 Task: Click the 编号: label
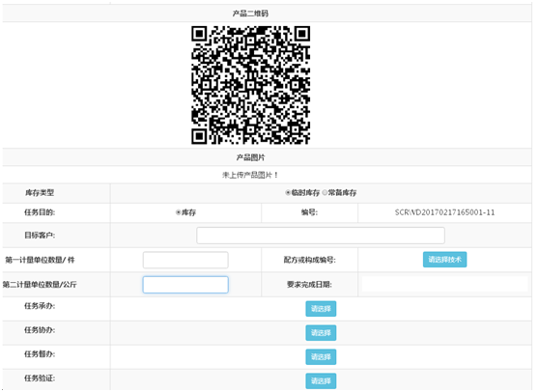tap(310, 212)
